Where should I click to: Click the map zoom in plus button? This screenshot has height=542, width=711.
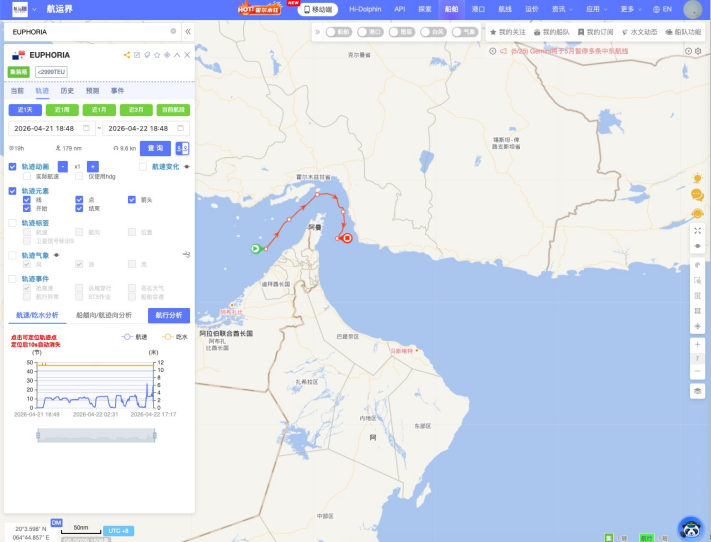[x=697, y=343]
